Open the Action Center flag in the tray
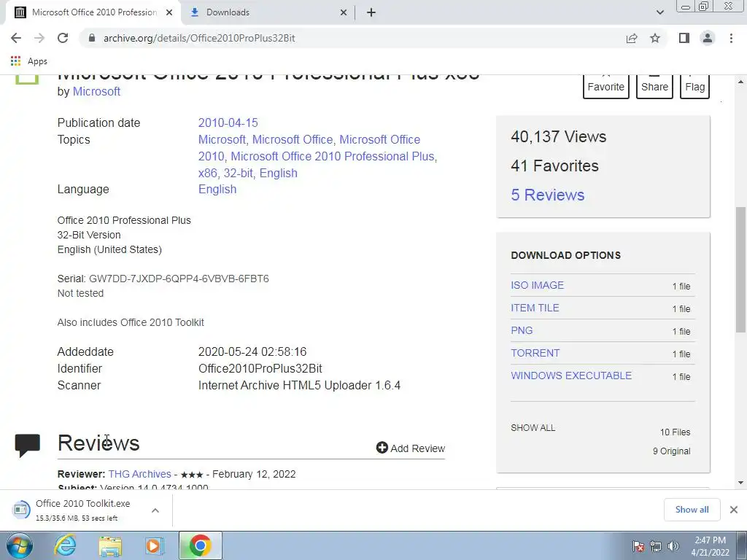This screenshot has width=747, height=560. (x=638, y=546)
